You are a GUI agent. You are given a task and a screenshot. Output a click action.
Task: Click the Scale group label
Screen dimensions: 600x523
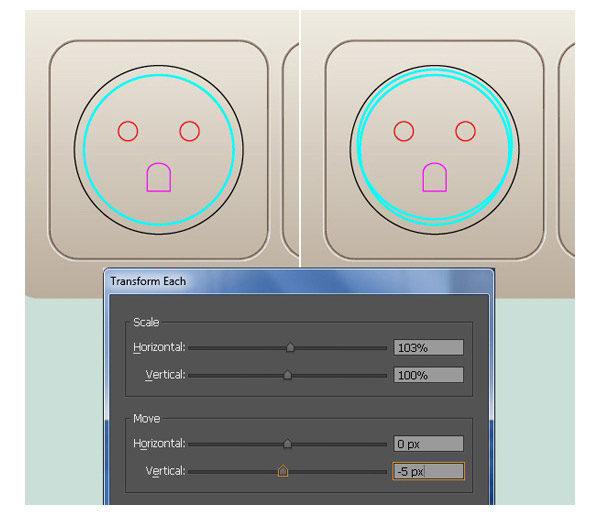pyautogui.click(x=146, y=322)
